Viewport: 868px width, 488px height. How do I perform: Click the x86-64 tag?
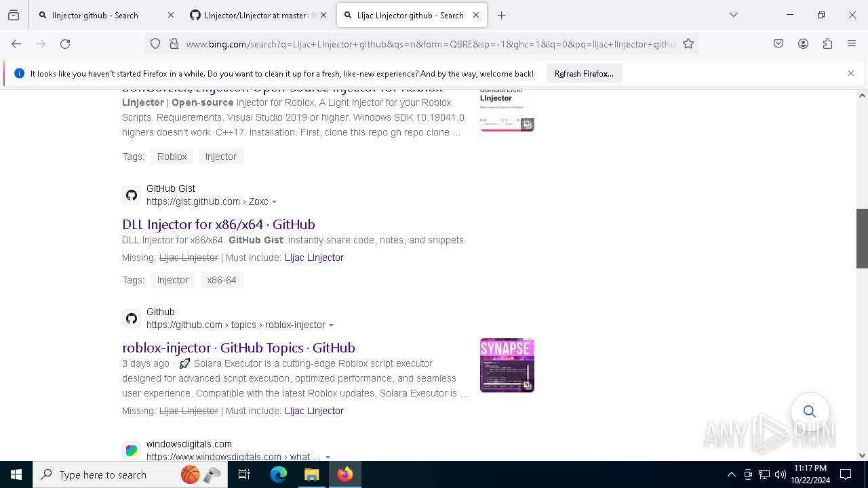point(222,280)
